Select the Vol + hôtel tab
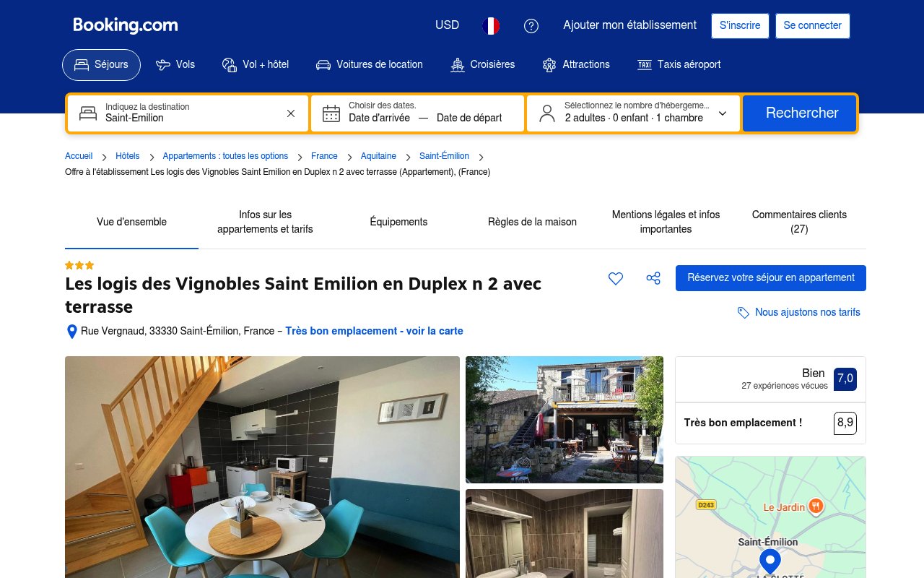Screen dimensions: 924x578 pos(256,64)
